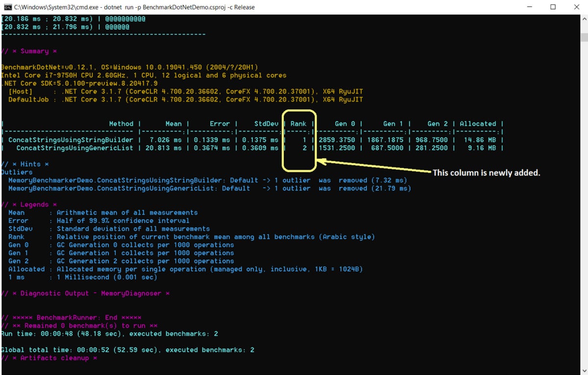588x375 pixels.
Task: Click the '// * Legends *' heading
Action: tap(29, 204)
